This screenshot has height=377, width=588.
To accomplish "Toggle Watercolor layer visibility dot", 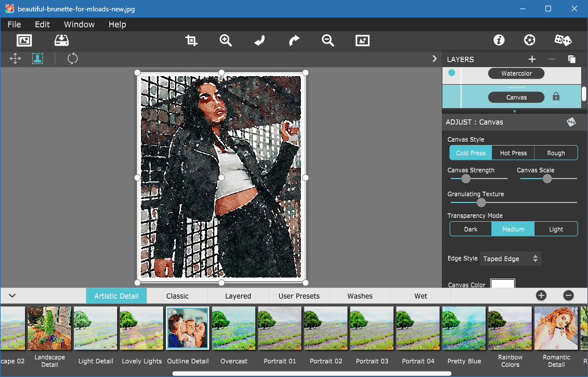I will (452, 73).
